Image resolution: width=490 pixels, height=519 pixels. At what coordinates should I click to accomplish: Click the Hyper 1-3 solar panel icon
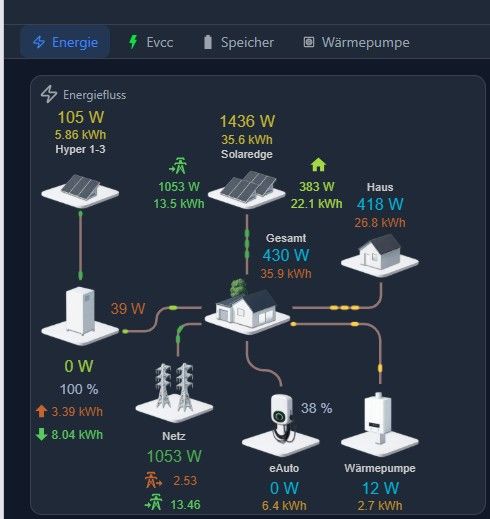point(80,191)
